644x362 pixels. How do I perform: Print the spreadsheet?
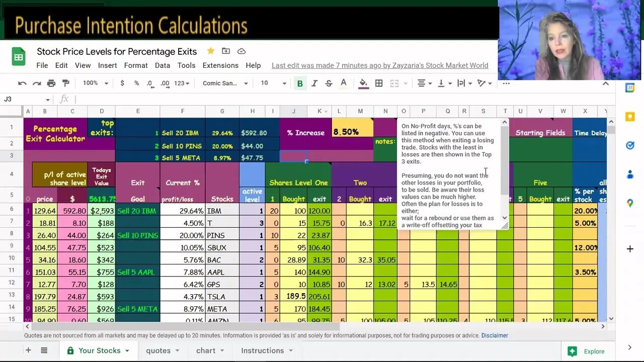[51, 83]
